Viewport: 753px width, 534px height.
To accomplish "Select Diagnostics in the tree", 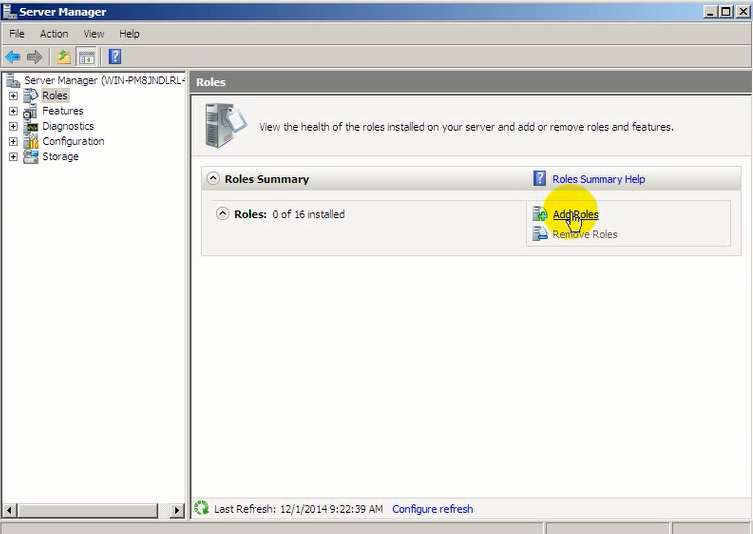I will click(68, 126).
